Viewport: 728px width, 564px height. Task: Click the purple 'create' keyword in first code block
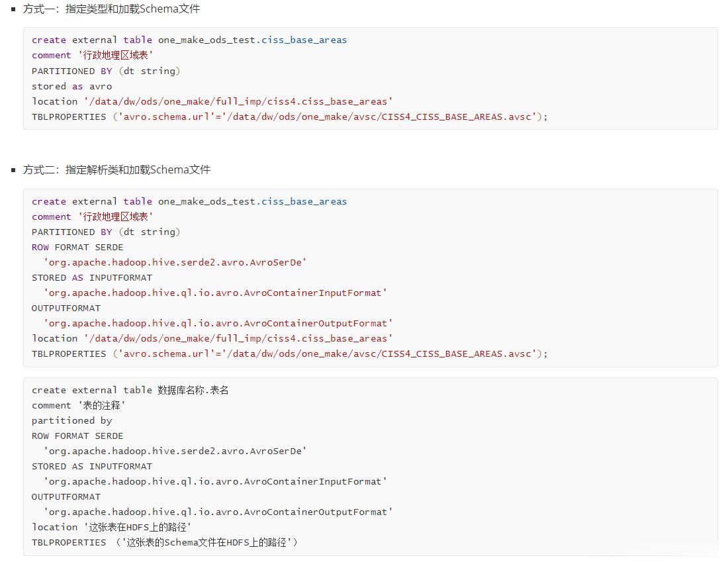coord(49,40)
